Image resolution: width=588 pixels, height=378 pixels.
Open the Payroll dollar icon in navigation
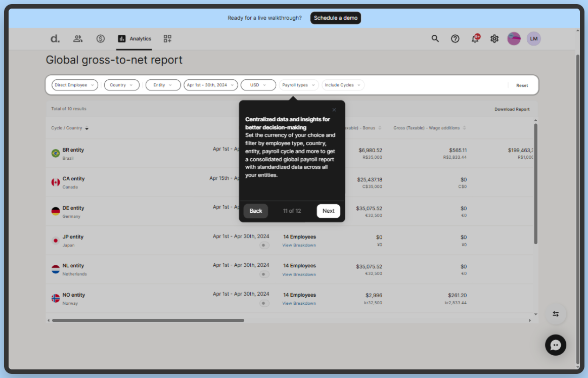(101, 38)
